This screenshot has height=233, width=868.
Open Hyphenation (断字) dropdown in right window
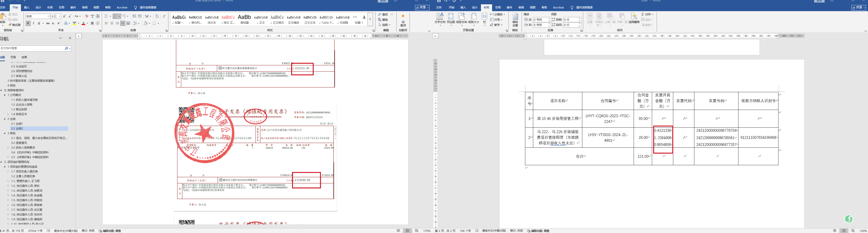[x=496, y=25]
